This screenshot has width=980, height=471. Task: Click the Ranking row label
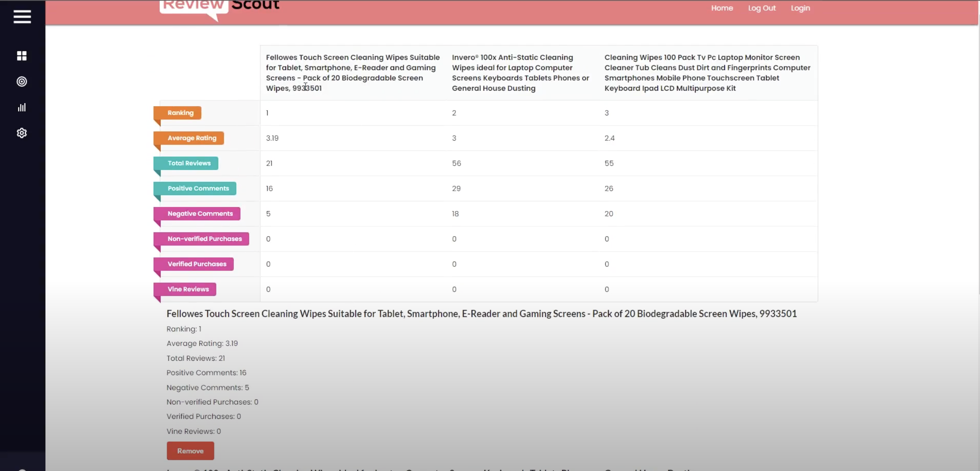[177, 113]
